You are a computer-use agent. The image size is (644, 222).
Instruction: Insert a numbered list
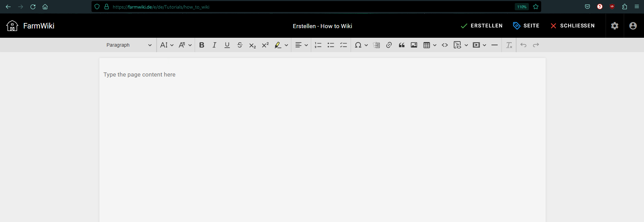[318, 45]
